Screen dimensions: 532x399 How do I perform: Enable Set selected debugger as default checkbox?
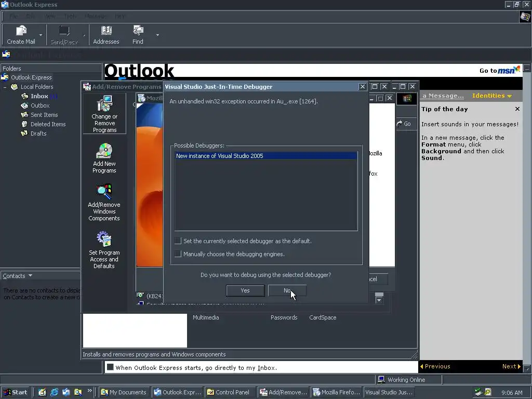pyautogui.click(x=178, y=241)
